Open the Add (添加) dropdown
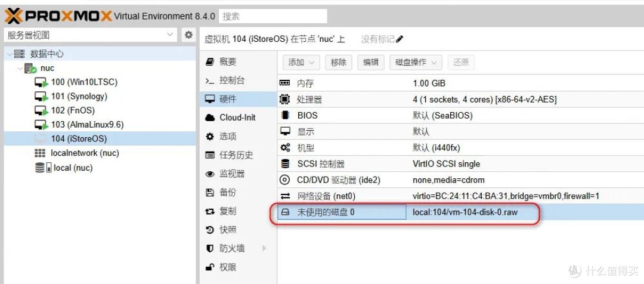The image size is (644, 284). tap(301, 63)
